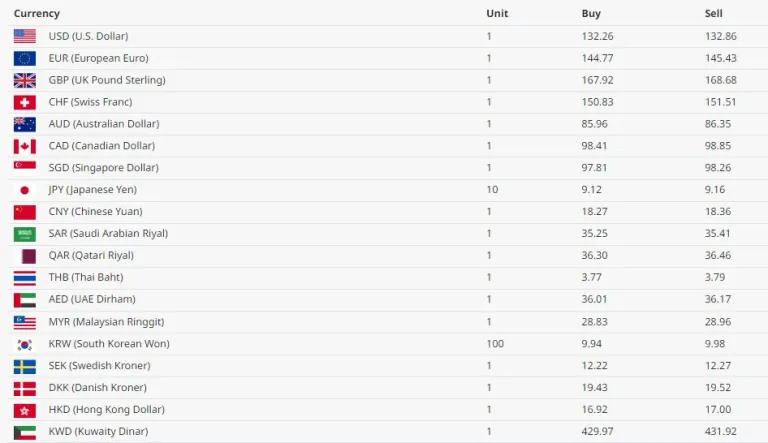Click the Kuwait flag icon
The height and width of the screenshot is (443, 768).
[25, 432]
